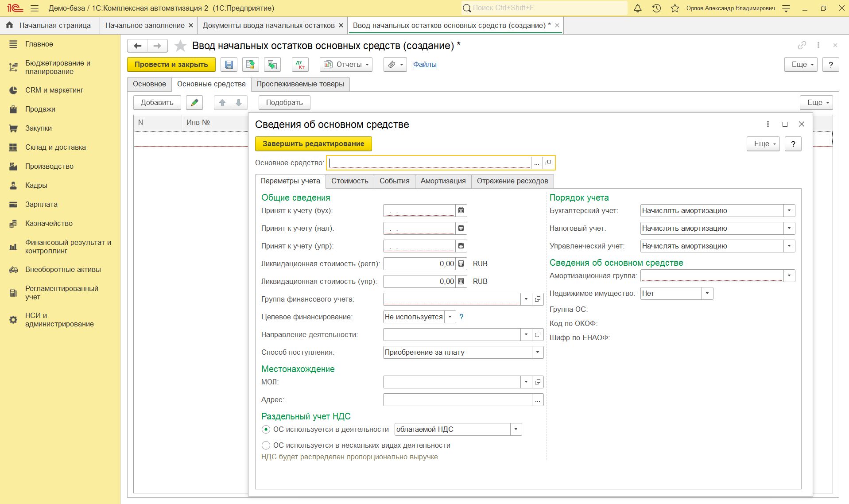
Task: Open the notifications bell icon
Action: coord(638,8)
